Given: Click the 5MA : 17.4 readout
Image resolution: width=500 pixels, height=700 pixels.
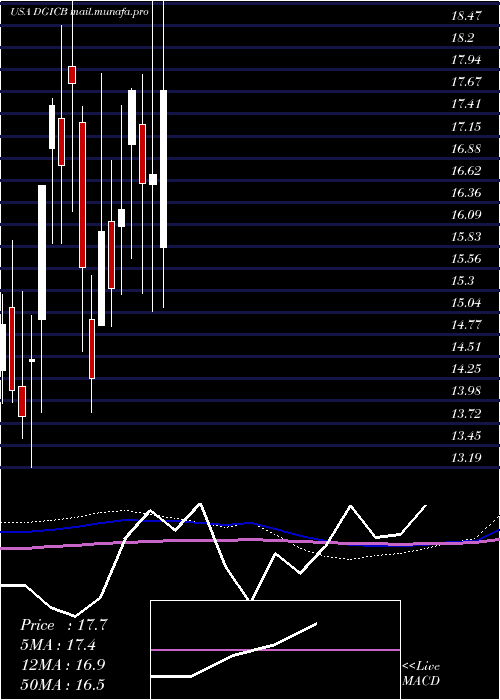Looking at the screenshot, I should tap(58, 645).
